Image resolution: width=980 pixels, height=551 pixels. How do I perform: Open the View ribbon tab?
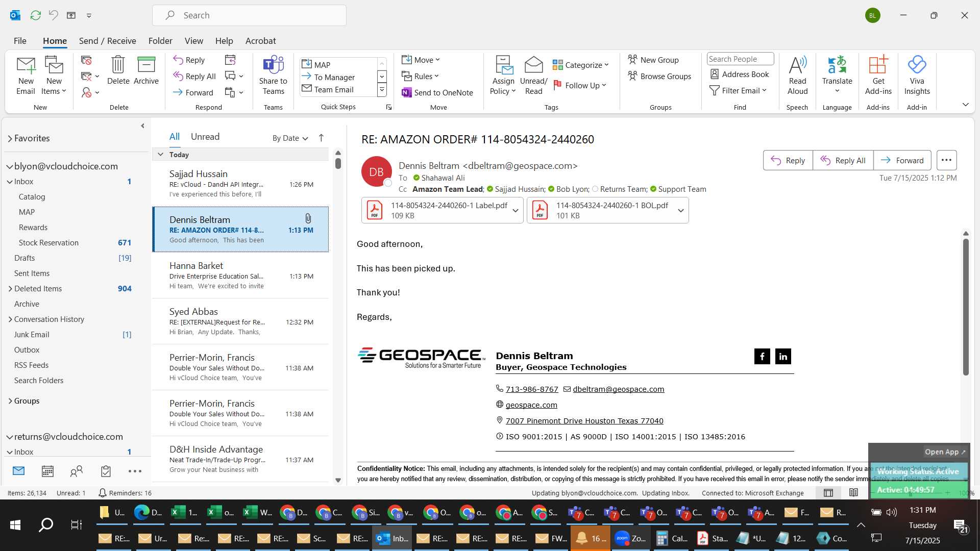pyautogui.click(x=193, y=41)
